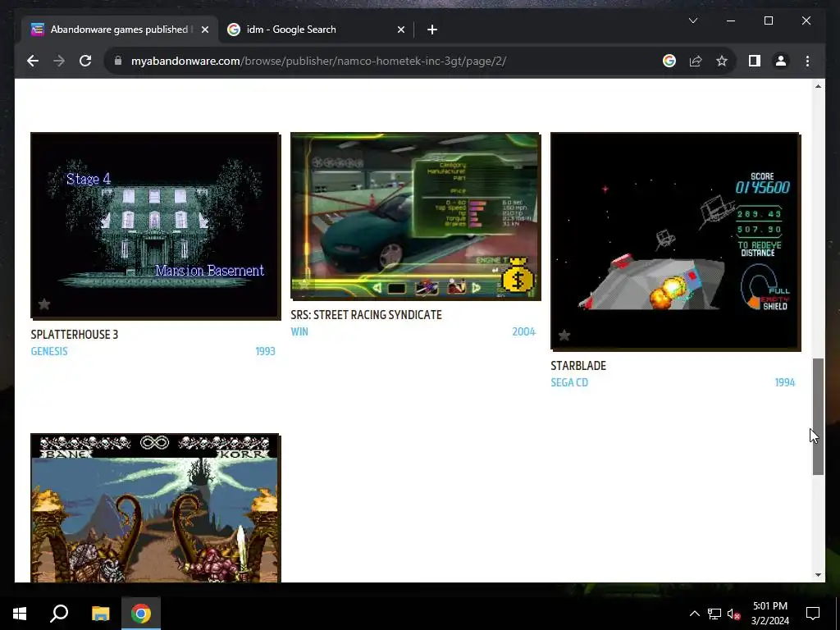Open Chrome three-dot menu
Viewport: 840px width, 630px height.
[x=807, y=61]
